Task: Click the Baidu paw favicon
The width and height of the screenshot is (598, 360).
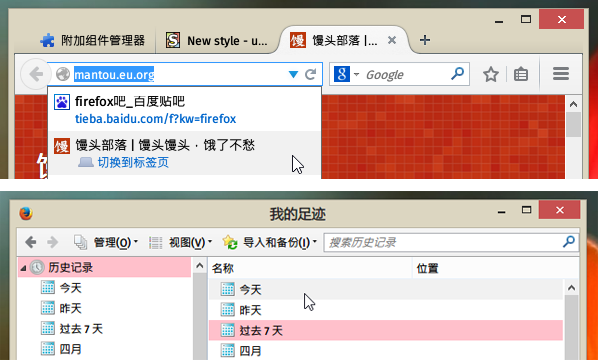Action: 61,102
